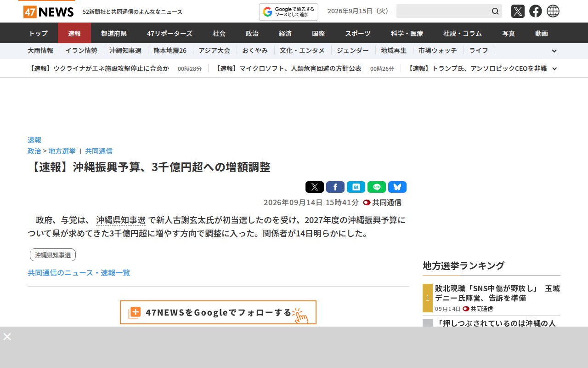Click into the header search field
This screenshot has height=368, width=588.
pos(443,11)
